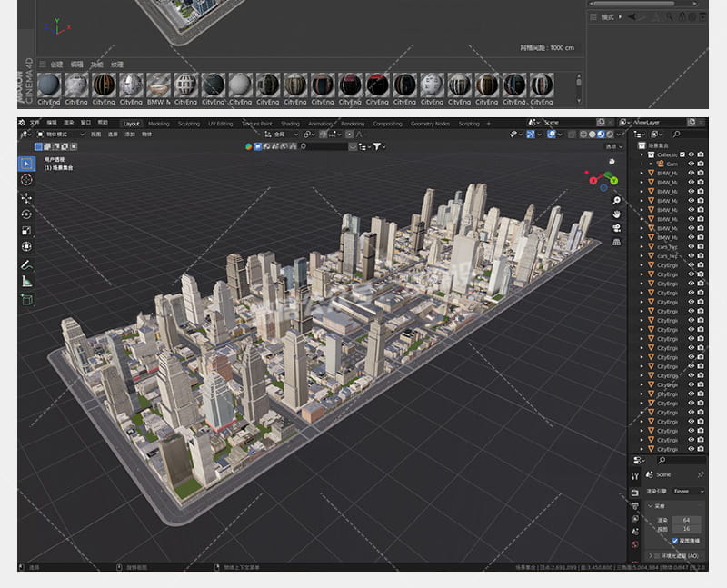Viewport: 727px width, 588px height.
Task: Select the Measure ruler tool
Action: pyautogui.click(x=27, y=281)
